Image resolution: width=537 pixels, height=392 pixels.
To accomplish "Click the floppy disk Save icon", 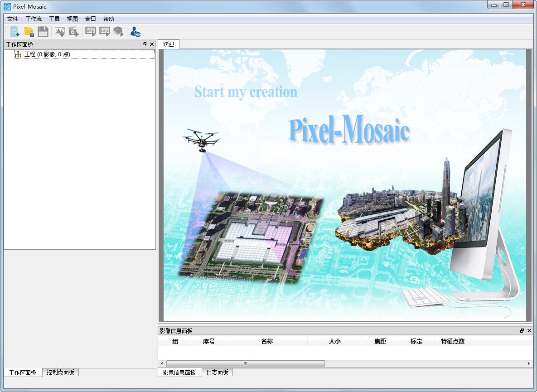I will [x=43, y=32].
